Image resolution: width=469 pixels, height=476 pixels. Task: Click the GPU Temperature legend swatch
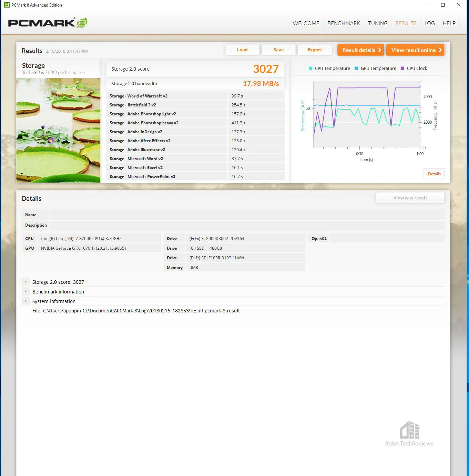point(356,69)
